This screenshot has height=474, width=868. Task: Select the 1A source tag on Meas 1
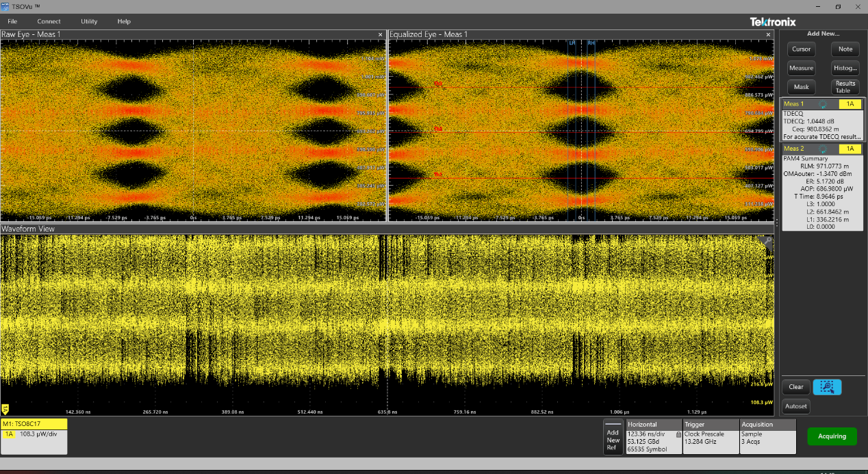(x=850, y=104)
